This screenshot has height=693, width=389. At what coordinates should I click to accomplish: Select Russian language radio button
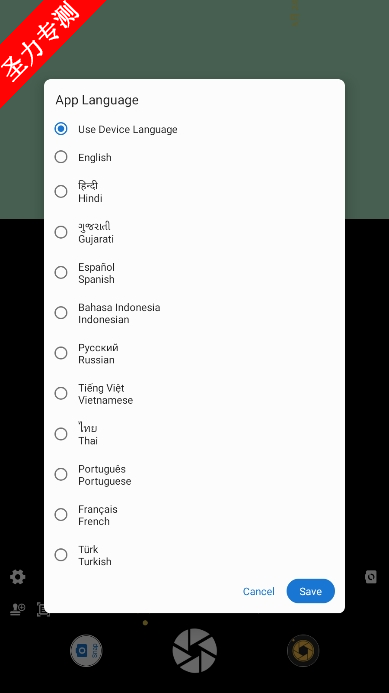click(61, 353)
